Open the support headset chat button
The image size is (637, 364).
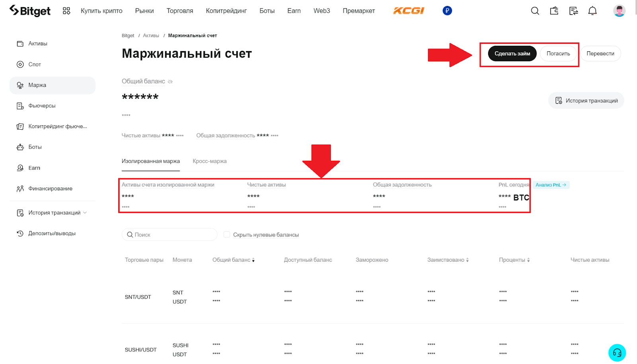point(617,352)
